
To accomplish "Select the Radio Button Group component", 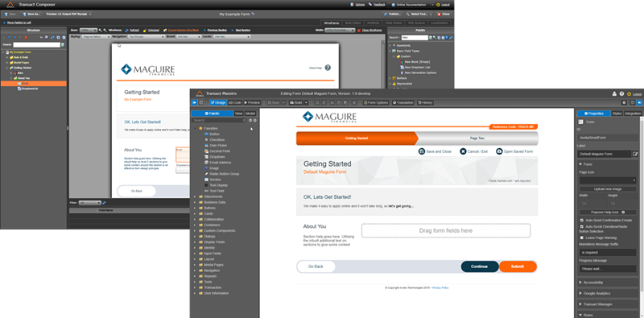I will point(225,174).
